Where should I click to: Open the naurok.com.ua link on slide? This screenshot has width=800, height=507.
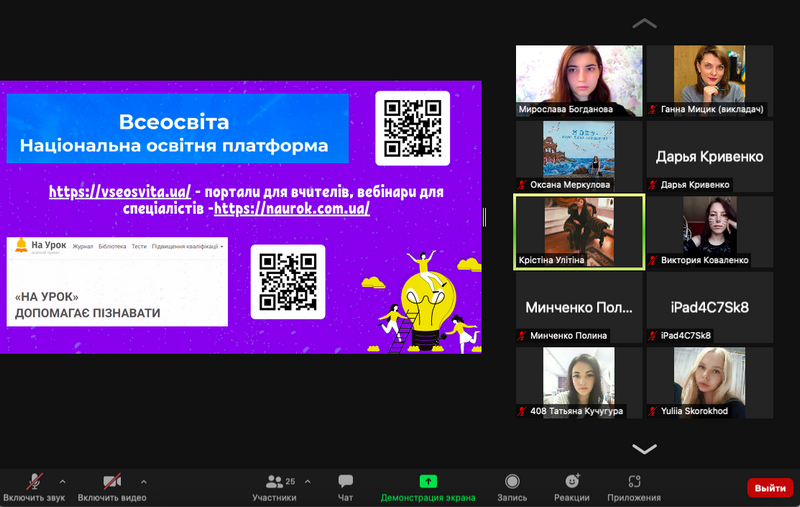(x=292, y=208)
